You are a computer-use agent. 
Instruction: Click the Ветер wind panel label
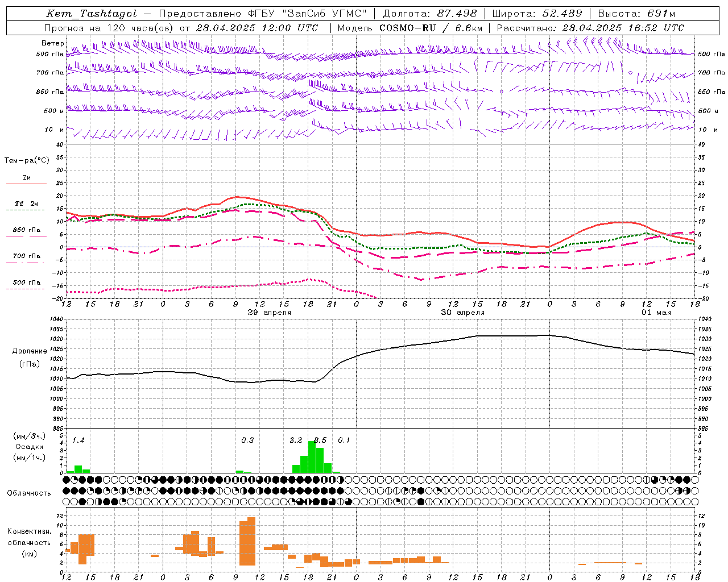52,43
